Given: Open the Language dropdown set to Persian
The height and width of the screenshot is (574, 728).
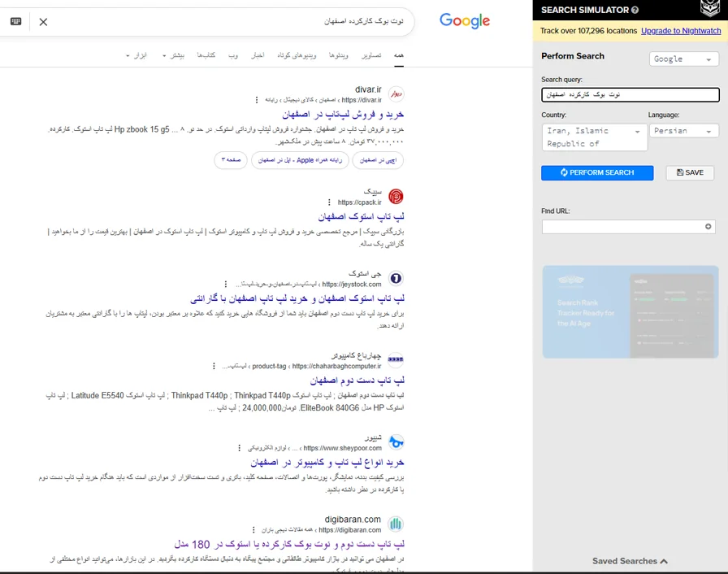Looking at the screenshot, I should 683,131.
